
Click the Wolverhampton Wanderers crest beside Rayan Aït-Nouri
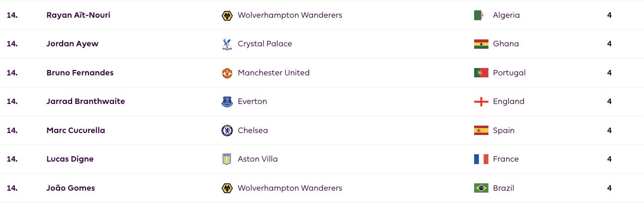coord(227,15)
